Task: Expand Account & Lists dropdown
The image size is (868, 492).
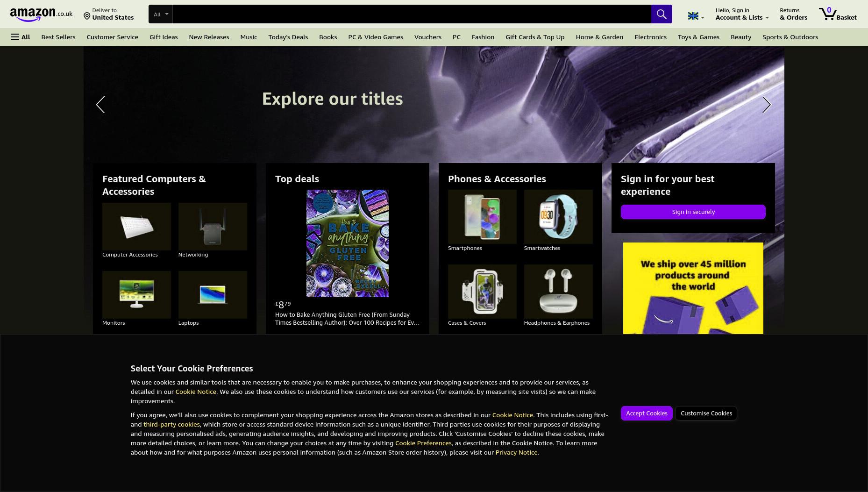Action: (x=742, y=14)
